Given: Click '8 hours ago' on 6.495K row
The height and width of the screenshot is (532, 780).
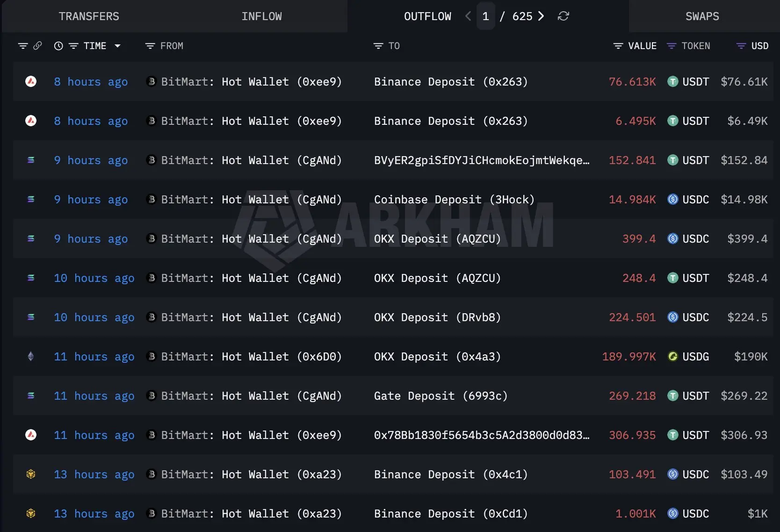Looking at the screenshot, I should coord(91,121).
